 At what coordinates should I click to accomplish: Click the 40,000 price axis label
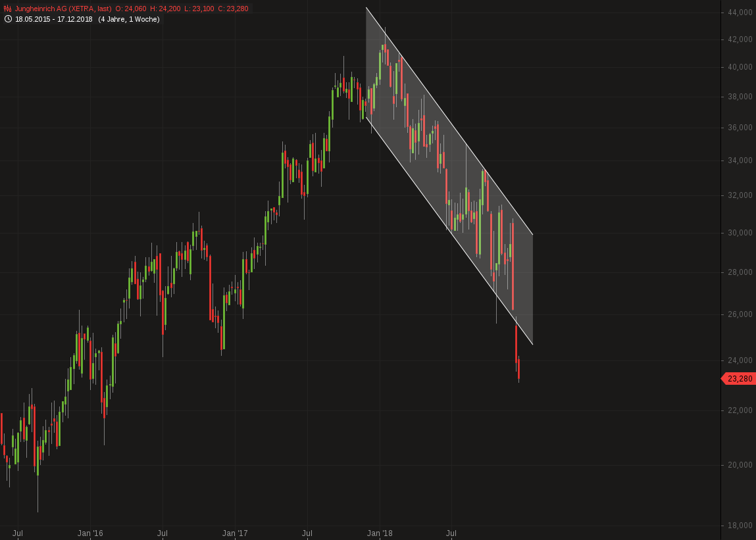pyautogui.click(x=740, y=67)
